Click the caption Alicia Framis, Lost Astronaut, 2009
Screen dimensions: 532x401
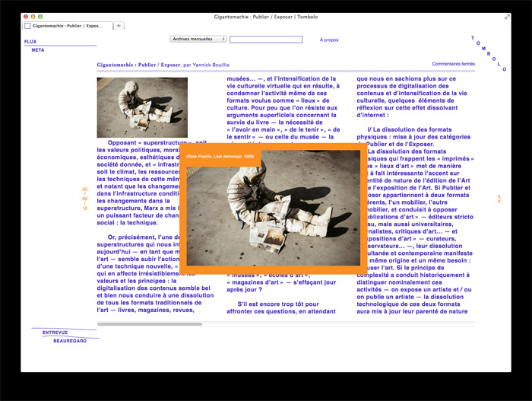pos(220,156)
